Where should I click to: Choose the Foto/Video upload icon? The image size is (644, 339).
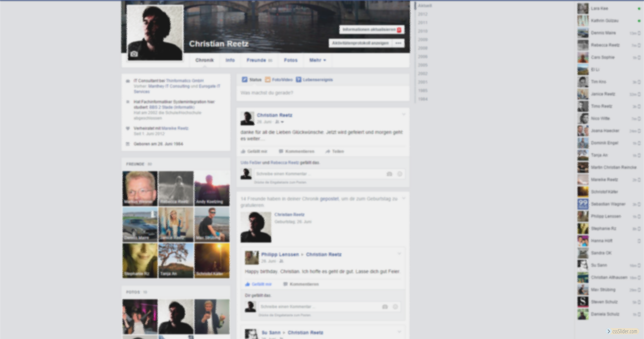click(x=268, y=80)
